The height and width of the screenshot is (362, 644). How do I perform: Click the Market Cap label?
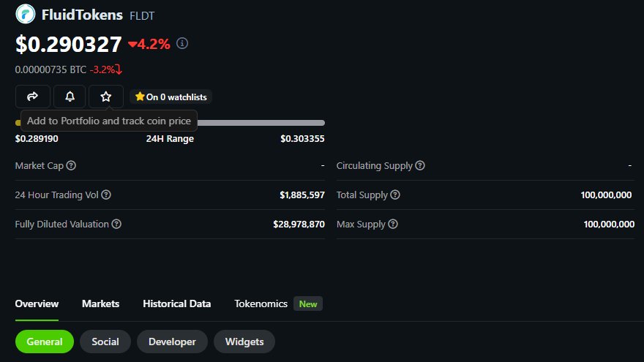click(39, 165)
